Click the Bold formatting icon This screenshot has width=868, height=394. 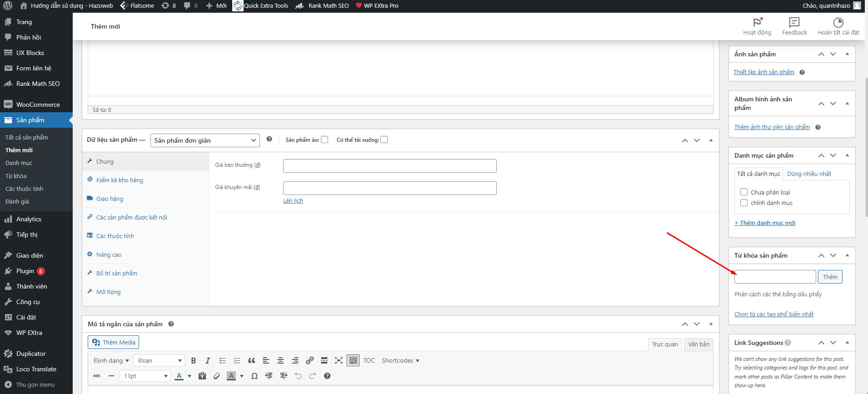(x=193, y=360)
